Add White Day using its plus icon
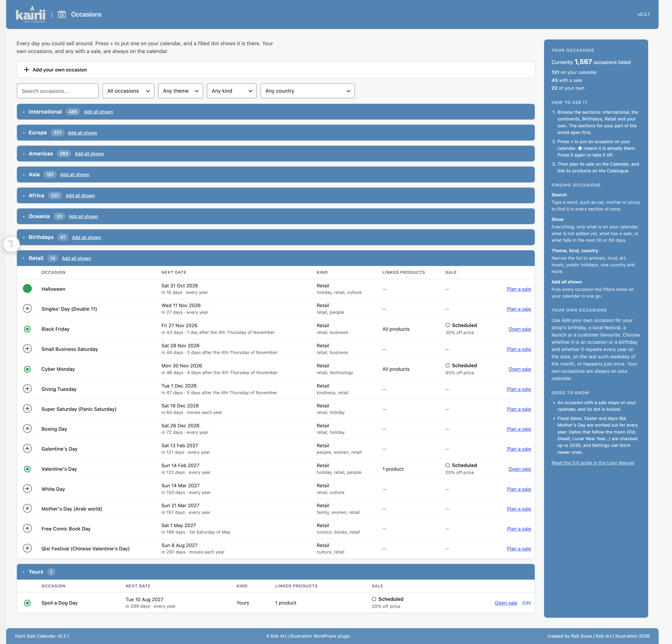672x644 pixels. 27,489
